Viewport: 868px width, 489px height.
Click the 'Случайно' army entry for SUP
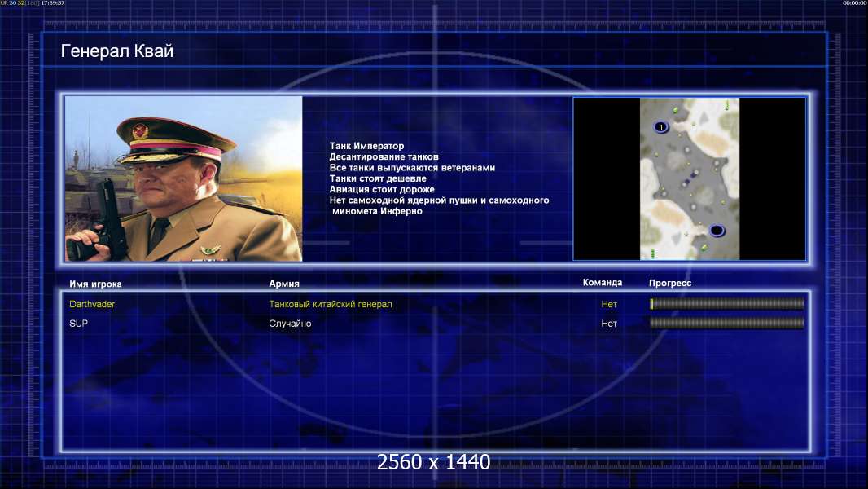290,324
